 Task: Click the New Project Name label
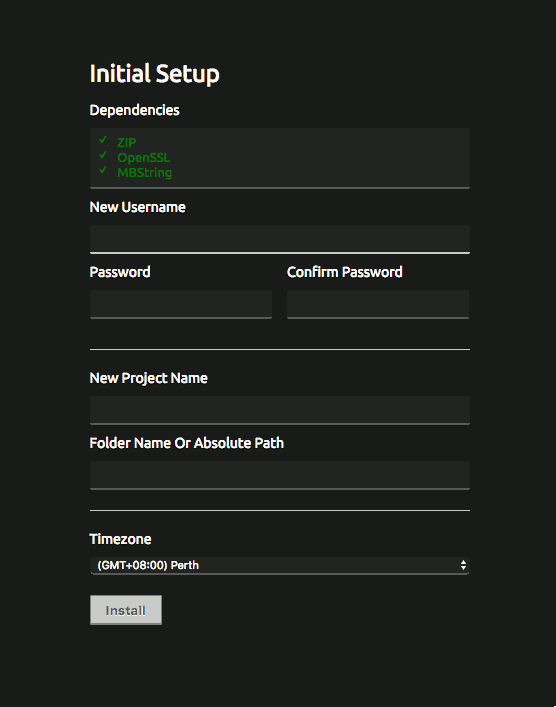[x=148, y=378]
